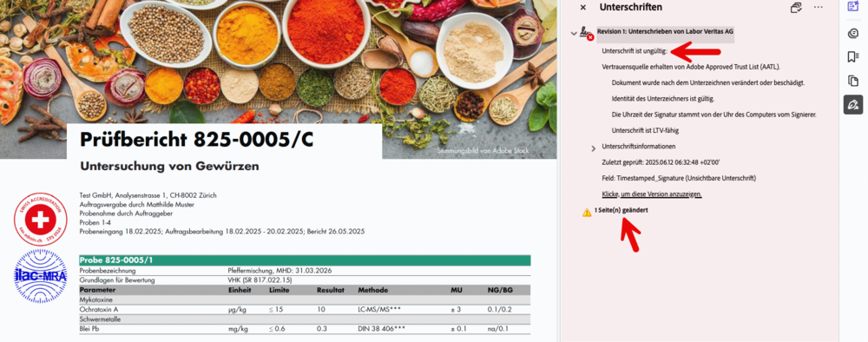Select 'Unterschrift ist ungültig' line
This screenshot has width=868, height=342.
pyautogui.click(x=635, y=51)
